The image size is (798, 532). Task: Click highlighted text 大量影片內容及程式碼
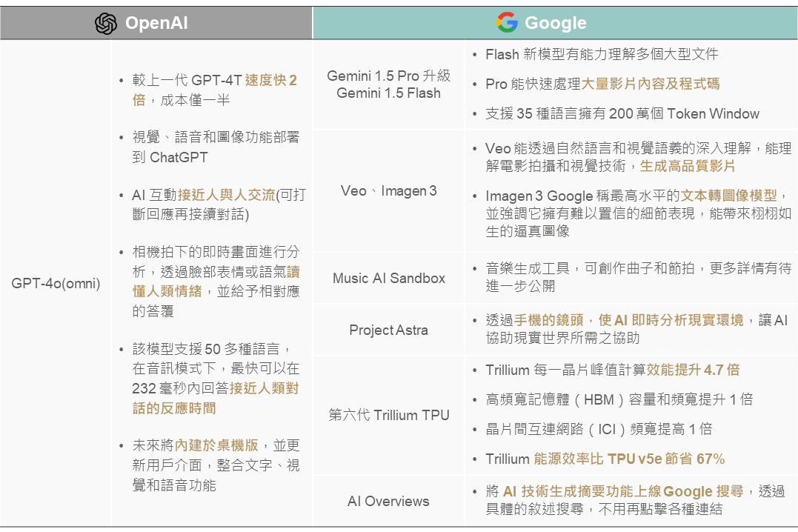point(650,84)
